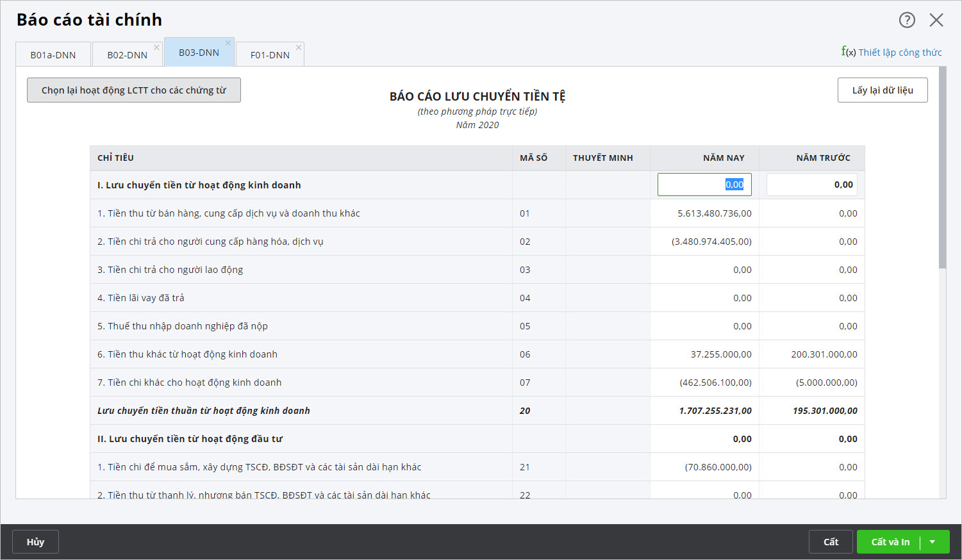Open the help question mark icon
This screenshot has width=962, height=560.
click(907, 20)
